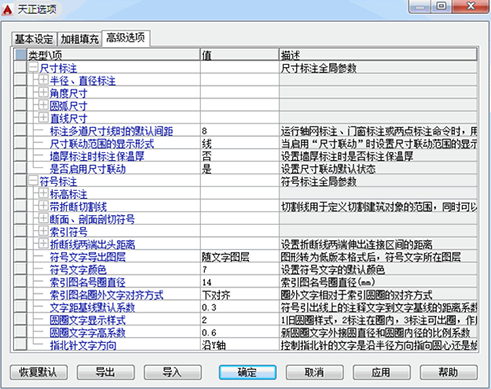Image resolution: width=491 pixels, height=389 pixels.
Task: Select the 指北针文字方向 item
Action: pyautogui.click(x=83, y=345)
